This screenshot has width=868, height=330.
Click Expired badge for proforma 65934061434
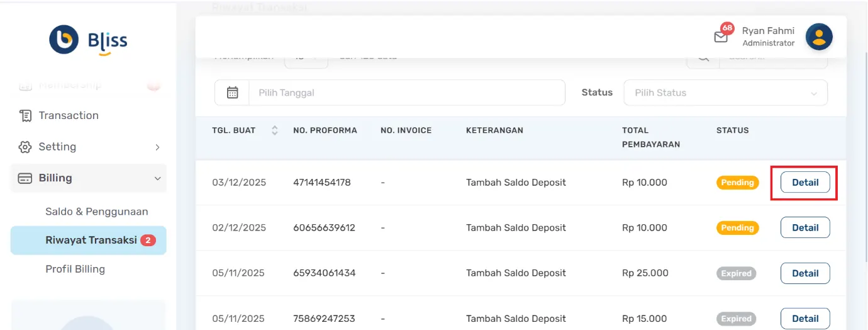737,273
